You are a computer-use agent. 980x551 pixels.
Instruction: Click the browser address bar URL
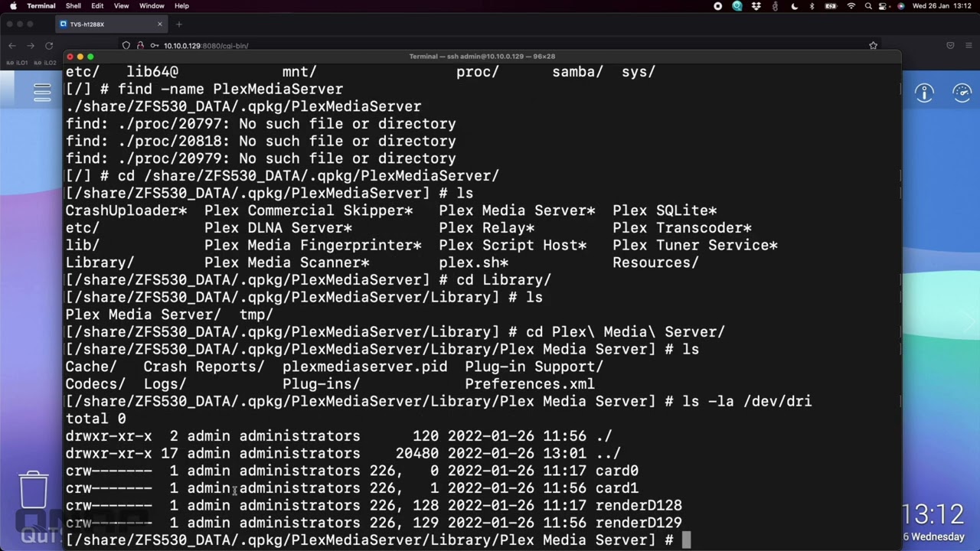click(x=206, y=46)
